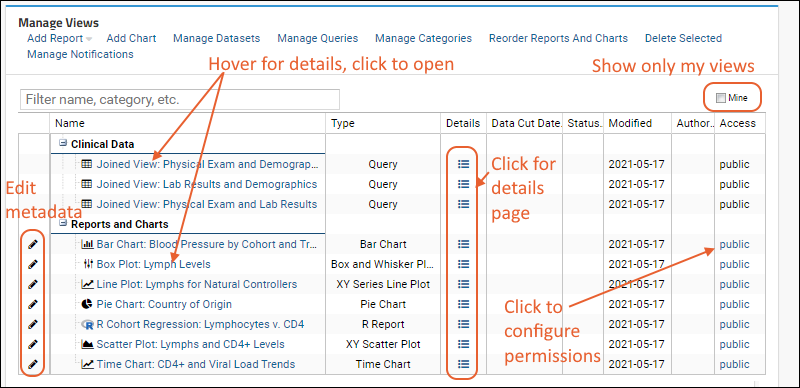Open Joined View: Physical Exam and Lab Results
800x388 pixels.
tap(207, 204)
